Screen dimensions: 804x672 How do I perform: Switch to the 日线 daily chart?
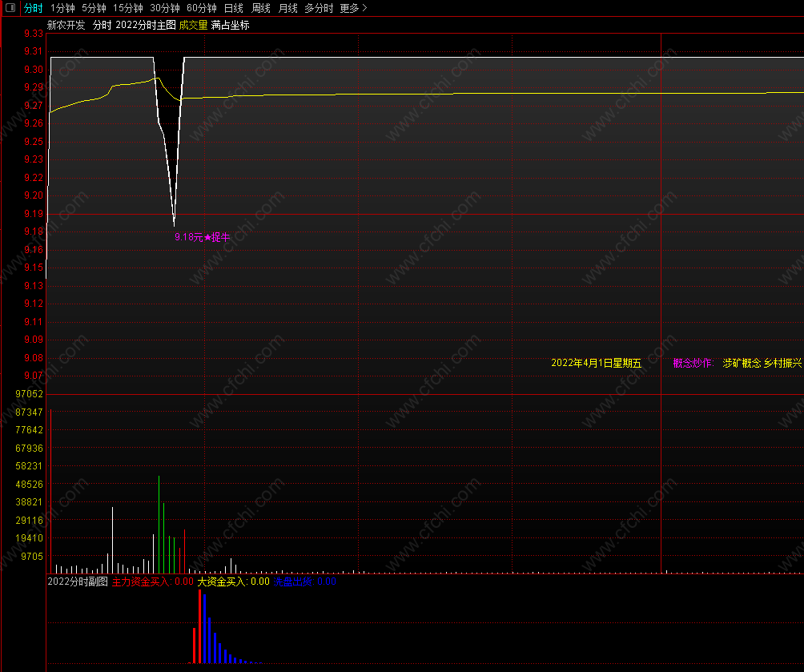click(x=234, y=8)
